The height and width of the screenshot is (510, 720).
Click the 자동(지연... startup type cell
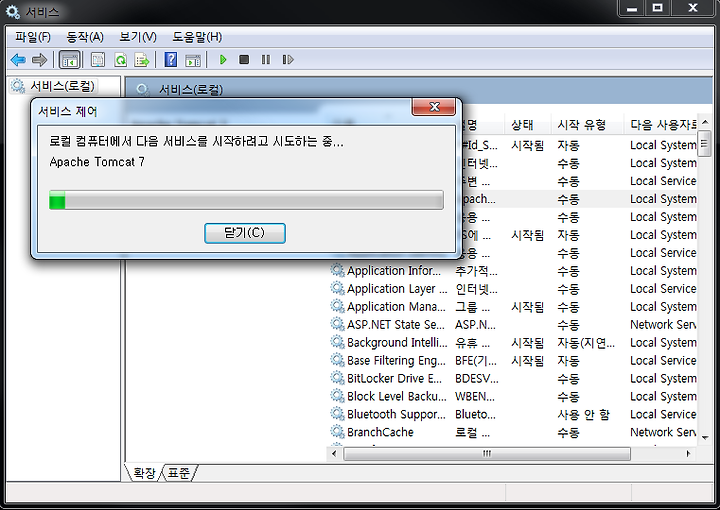click(586, 342)
